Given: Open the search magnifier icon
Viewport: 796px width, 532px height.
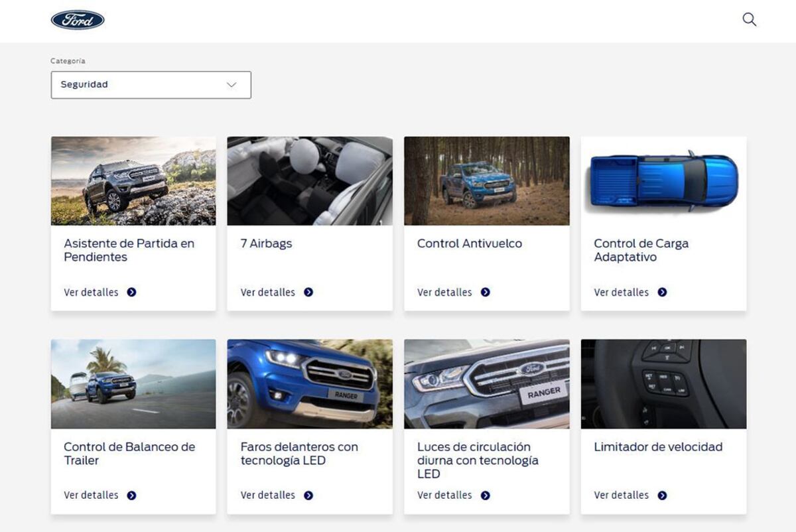Looking at the screenshot, I should 750,19.
